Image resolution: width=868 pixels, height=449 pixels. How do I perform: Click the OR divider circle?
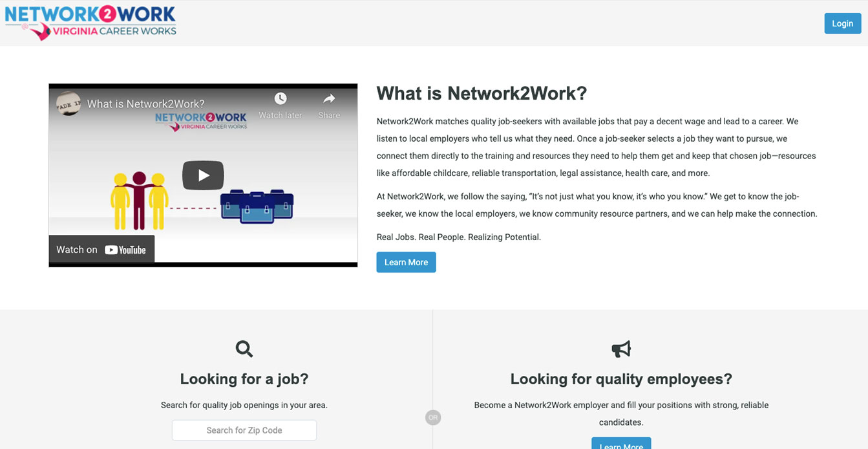[x=433, y=418]
